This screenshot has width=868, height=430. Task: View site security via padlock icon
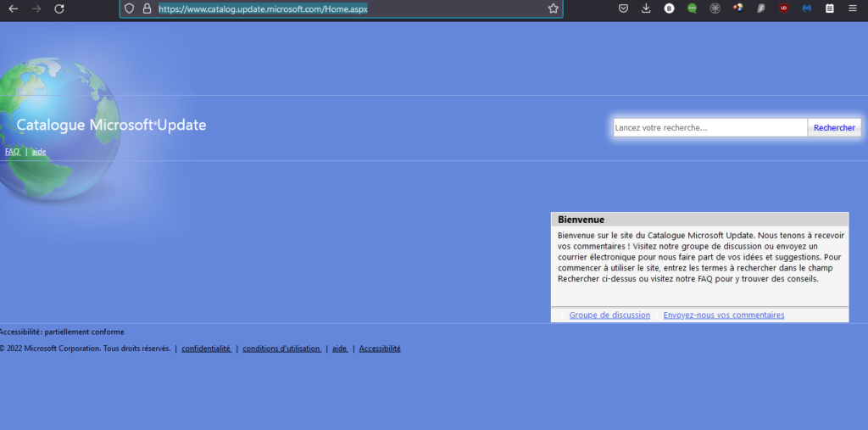(147, 8)
